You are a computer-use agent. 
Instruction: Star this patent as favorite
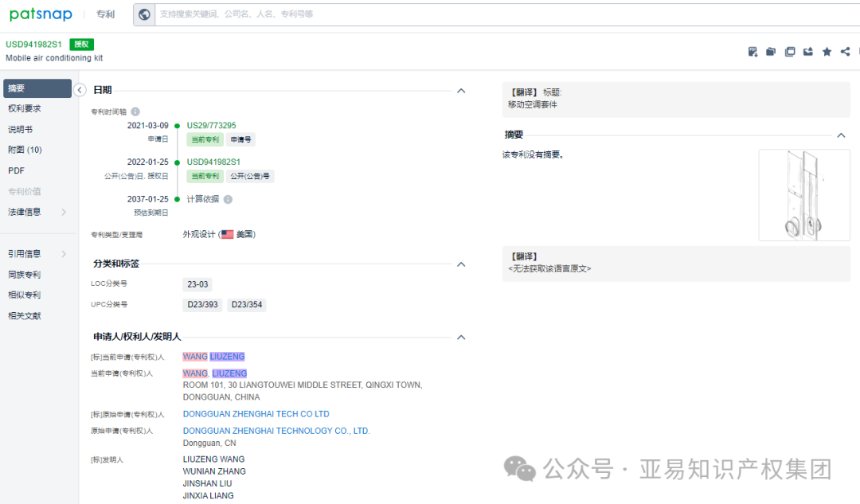pyautogui.click(x=827, y=52)
